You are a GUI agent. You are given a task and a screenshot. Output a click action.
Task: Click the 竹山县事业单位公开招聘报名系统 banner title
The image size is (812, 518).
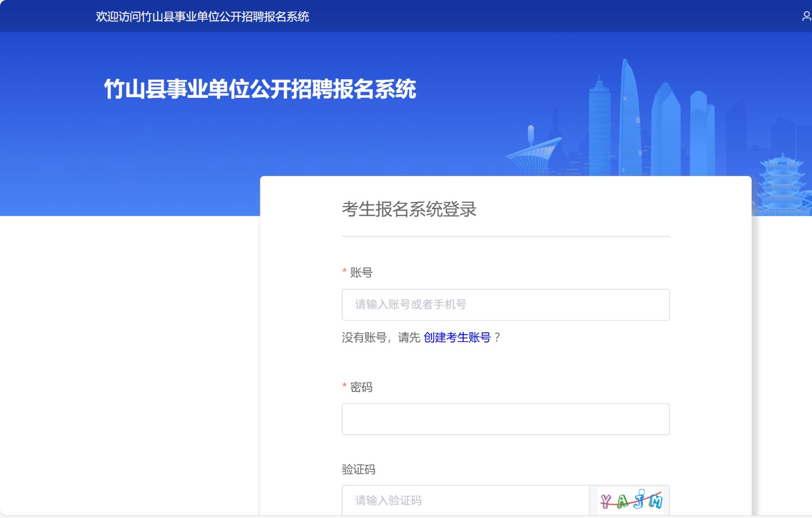tap(260, 89)
